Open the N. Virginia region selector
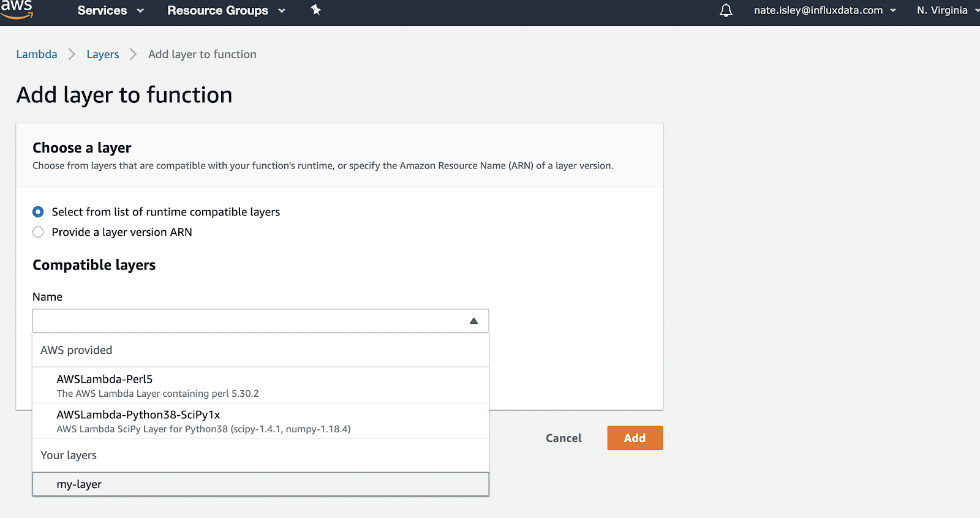980x518 pixels. click(x=948, y=10)
